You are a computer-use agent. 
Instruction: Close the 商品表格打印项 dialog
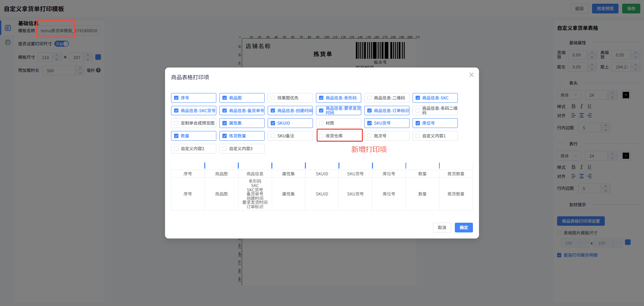pyautogui.click(x=471, y=75)
